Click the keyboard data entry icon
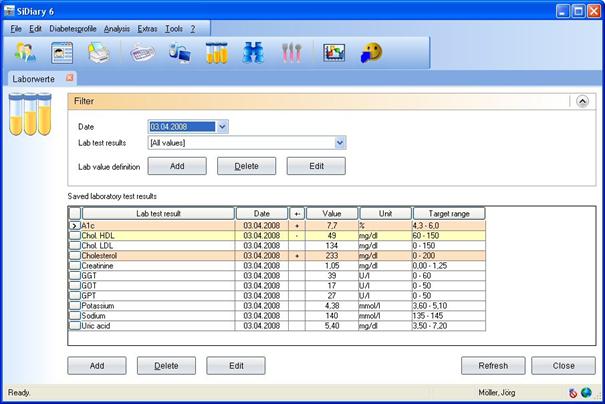Screen dimensions: 605x404 pyautogui.click(x=143, y=54)
